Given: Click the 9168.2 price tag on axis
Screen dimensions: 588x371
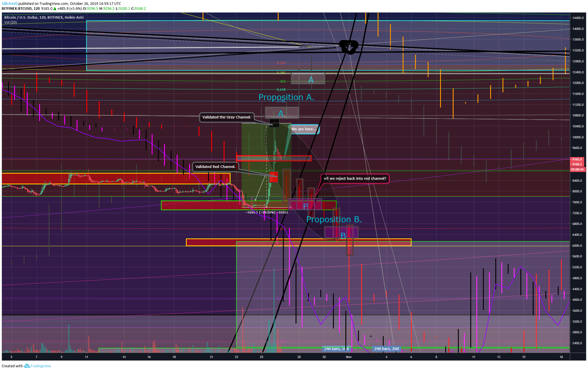Looking at the screenshot, I should pyautogui.click(x=577, y=165).
